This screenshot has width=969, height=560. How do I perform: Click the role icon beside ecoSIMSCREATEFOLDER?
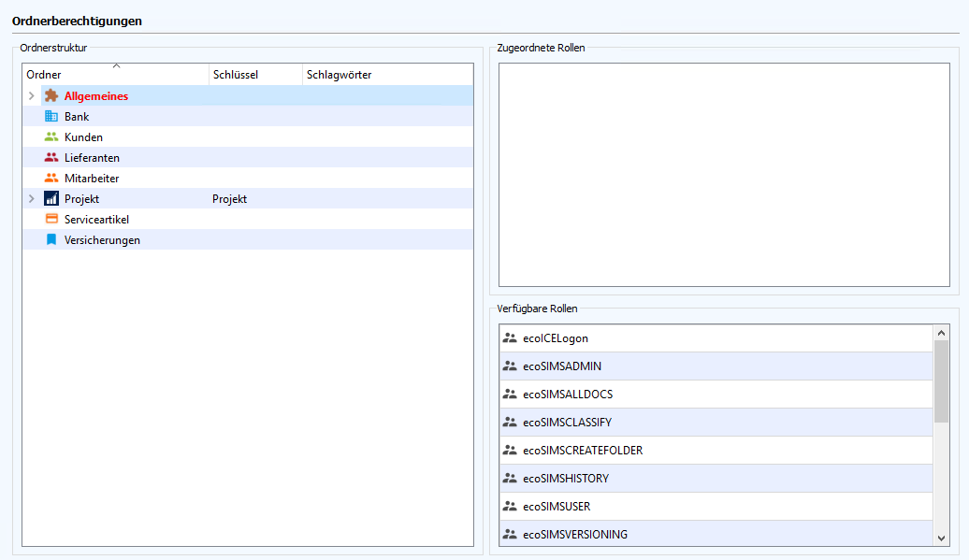(x=510, y=450)
